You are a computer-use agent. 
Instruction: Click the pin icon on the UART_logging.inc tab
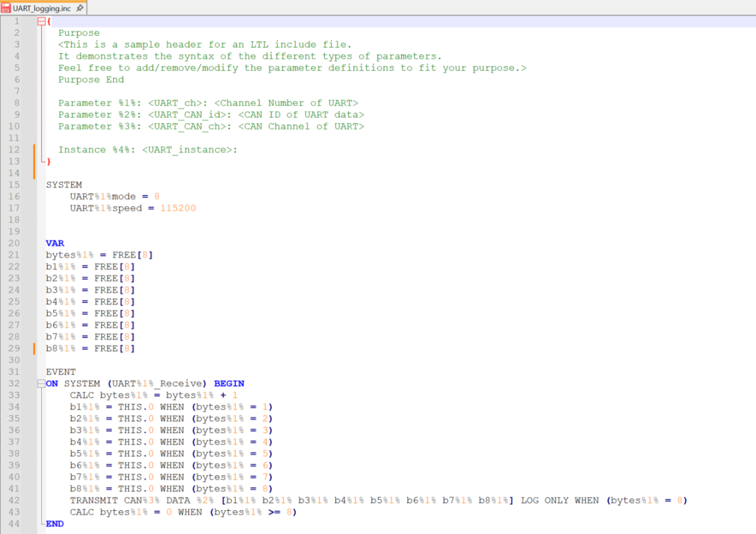click(80, 8)
